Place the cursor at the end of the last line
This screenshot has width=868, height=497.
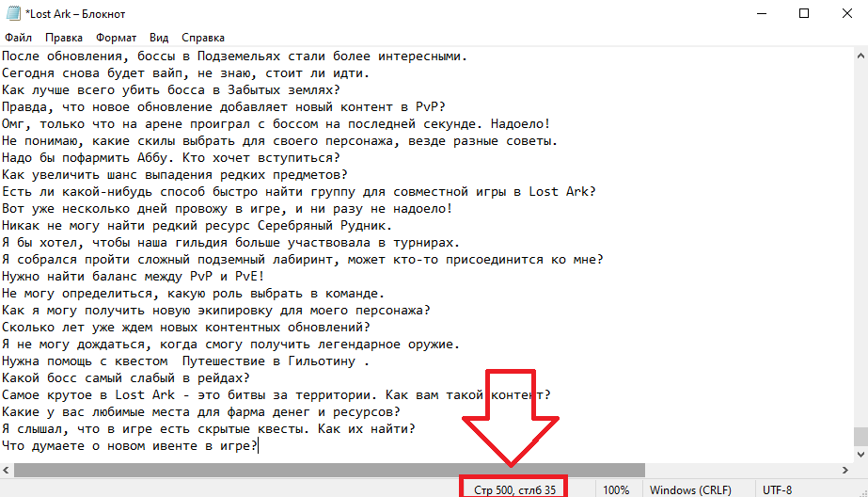[259, 445]
